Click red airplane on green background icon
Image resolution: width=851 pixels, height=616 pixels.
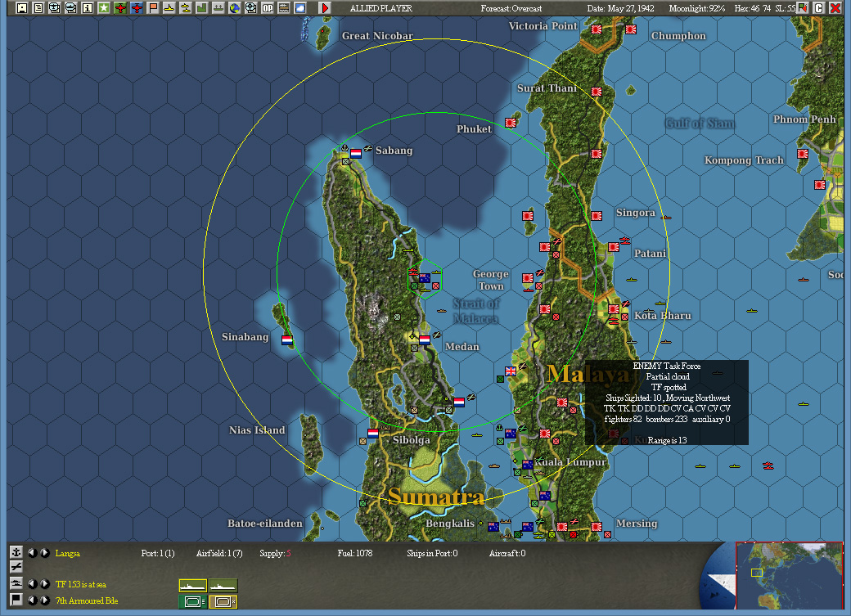pyautogui.click(x=120, y=7)
